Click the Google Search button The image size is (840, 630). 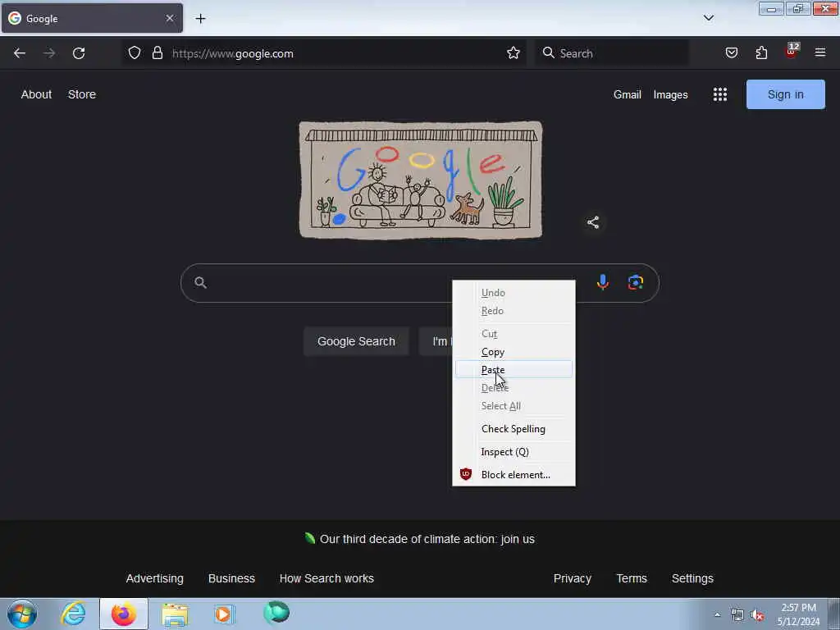356,341
